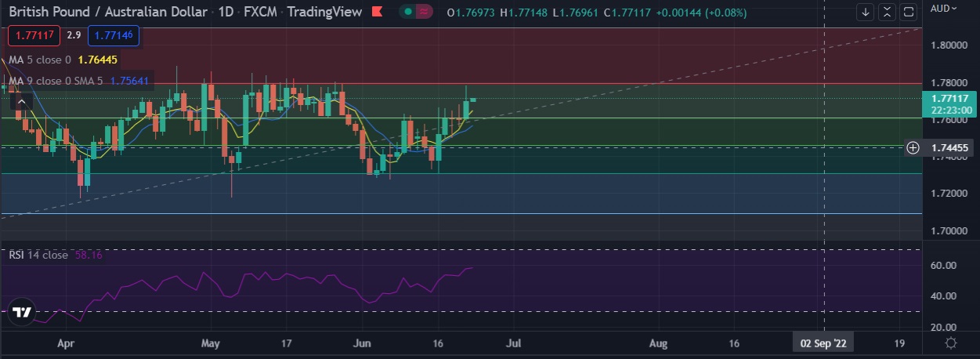Click the 1.72000 price axis label
Image resolution: width=980 pixels, height=359 pixels.
(950, 193)
